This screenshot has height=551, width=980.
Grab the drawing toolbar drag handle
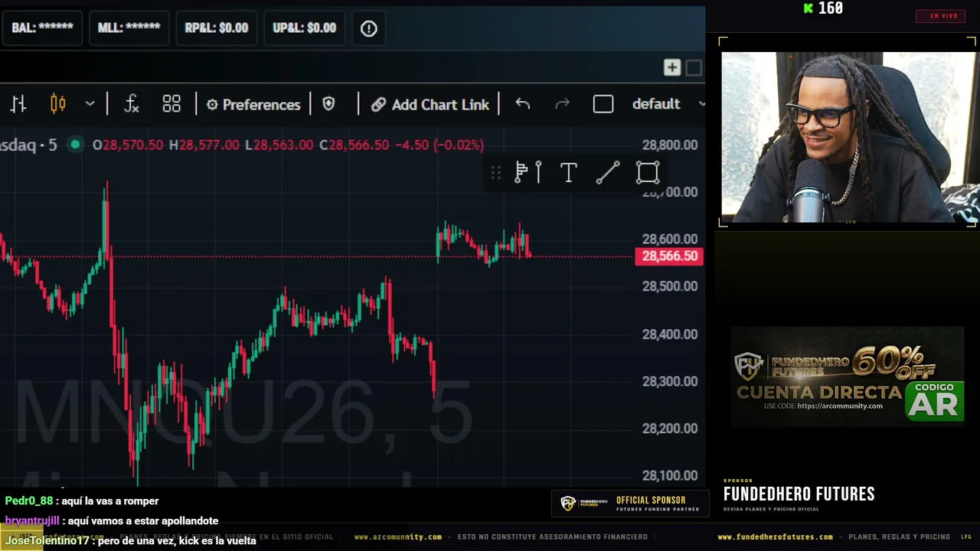495,173
